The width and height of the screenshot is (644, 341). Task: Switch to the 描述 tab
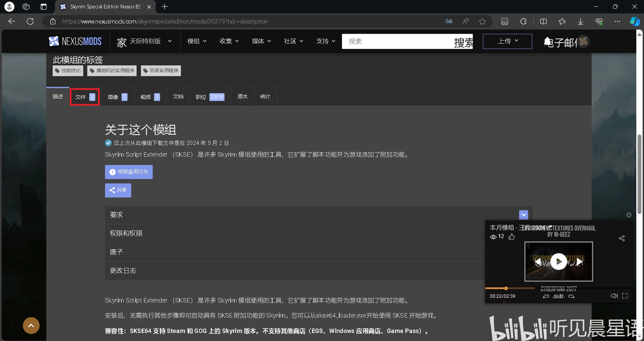58,97
